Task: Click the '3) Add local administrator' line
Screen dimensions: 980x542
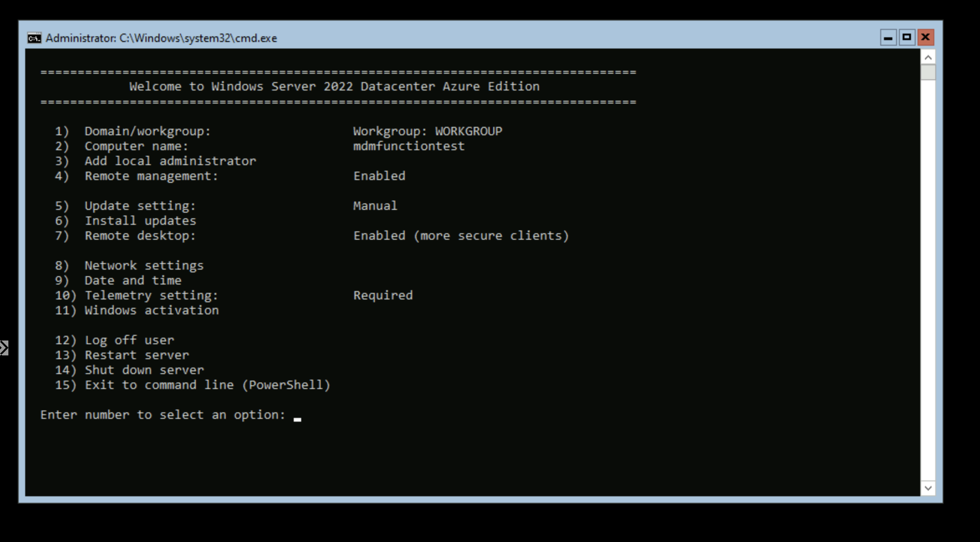Action: click(155, 161)
